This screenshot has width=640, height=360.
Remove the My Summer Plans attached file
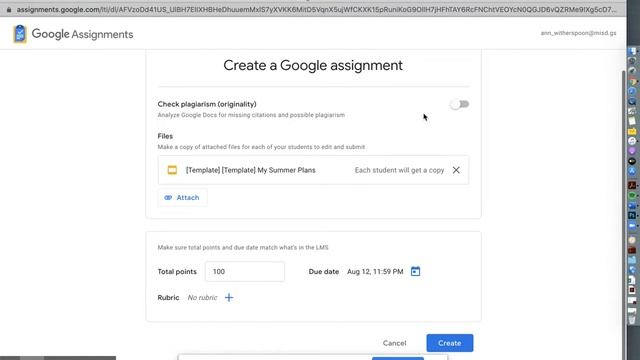(x=456, y=170)
